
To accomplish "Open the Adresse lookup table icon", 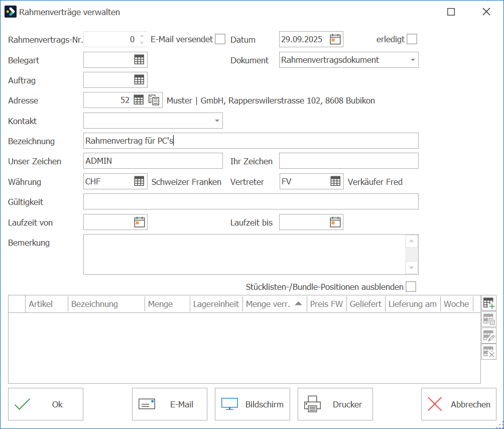I will click(x=139, y=100).
